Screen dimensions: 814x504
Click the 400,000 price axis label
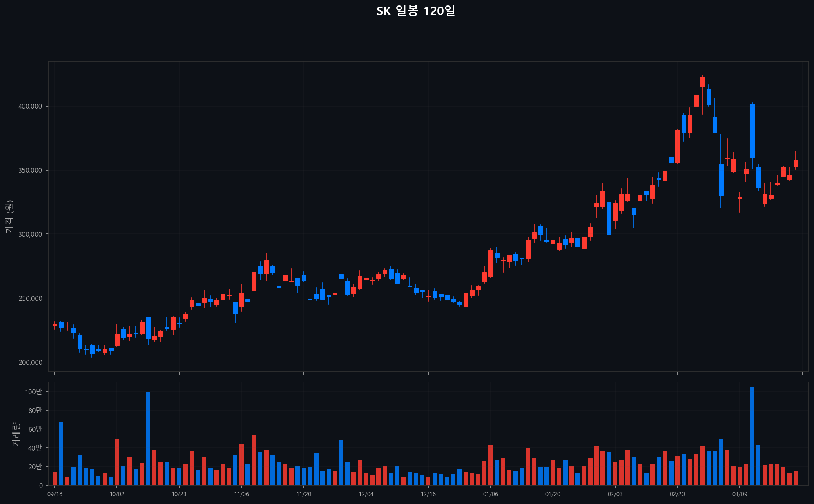pyautogui.click(x=30, y=106)
